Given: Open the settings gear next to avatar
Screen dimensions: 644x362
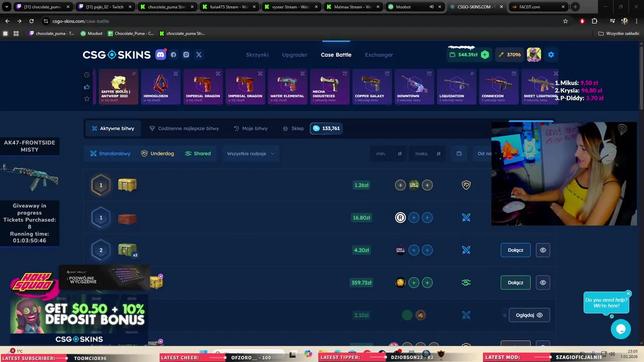Looking at the screenshot, I should [x=551, y=55].
